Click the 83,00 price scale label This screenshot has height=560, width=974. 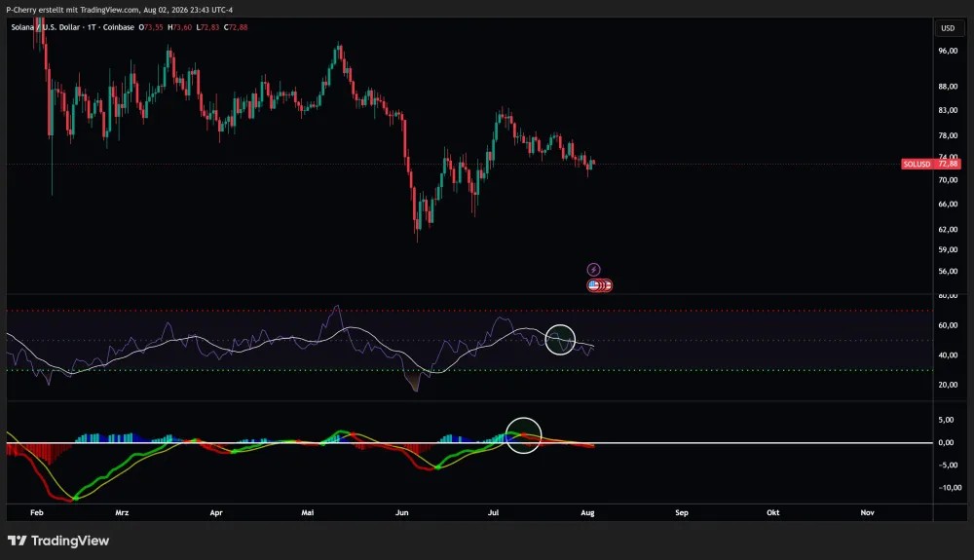[x=948, y=110]
